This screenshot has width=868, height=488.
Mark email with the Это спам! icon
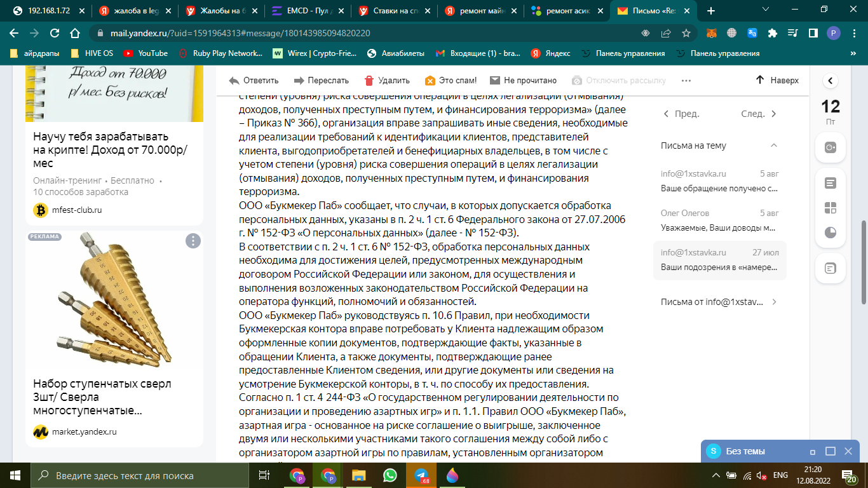(430, 81)
